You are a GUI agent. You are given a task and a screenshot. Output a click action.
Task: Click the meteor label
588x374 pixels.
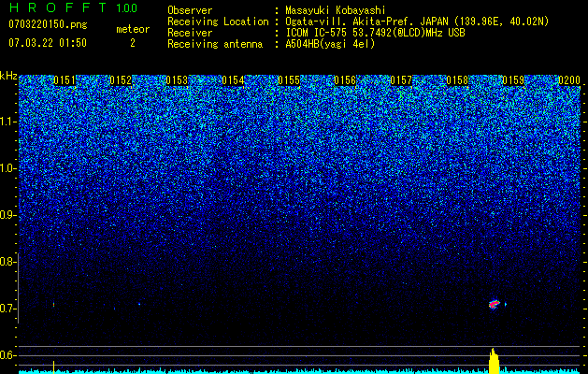[133, 29]
